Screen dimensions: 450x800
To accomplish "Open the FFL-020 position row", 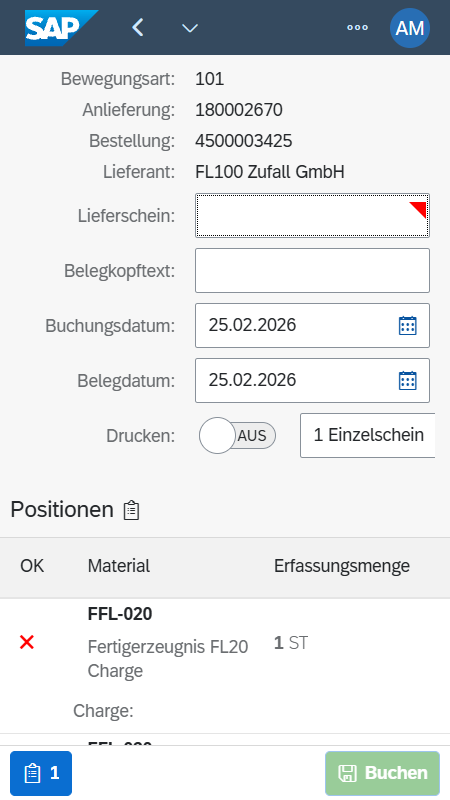I will 225,666.
